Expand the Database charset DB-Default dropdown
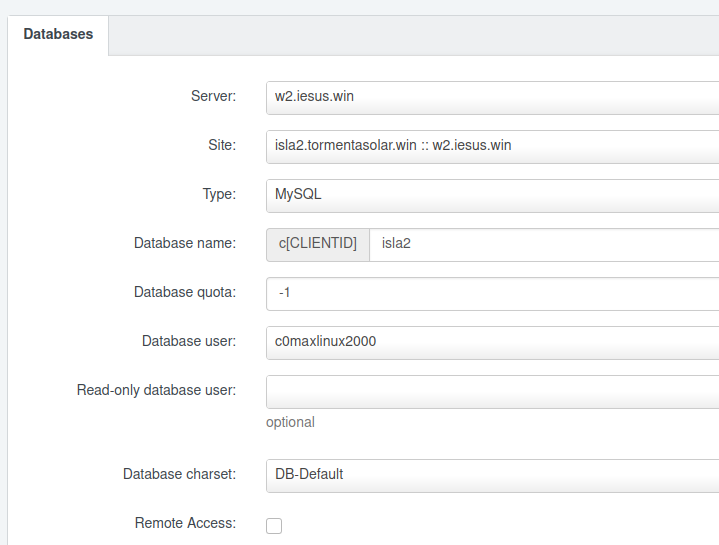This screenshot has height=545, width=719. 492,476
